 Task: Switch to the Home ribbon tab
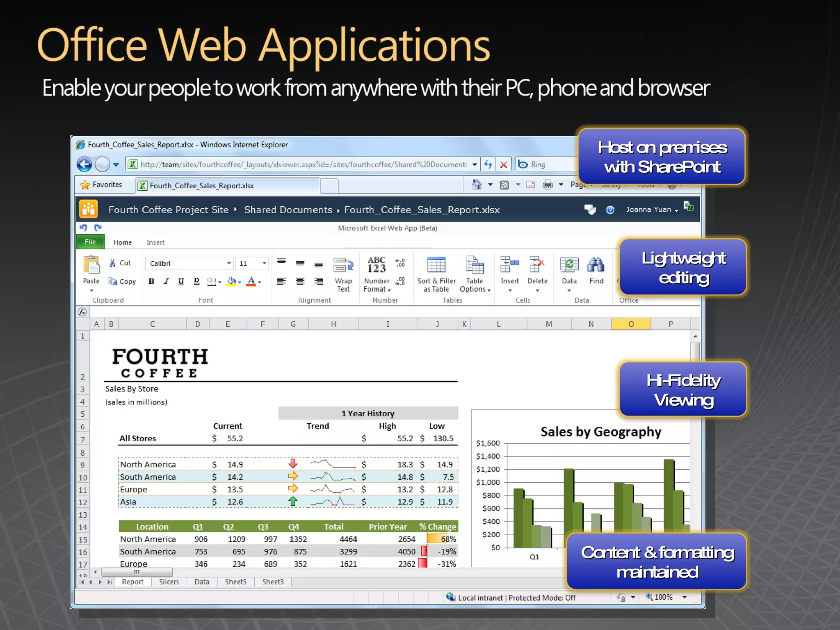tap(123, 242)
